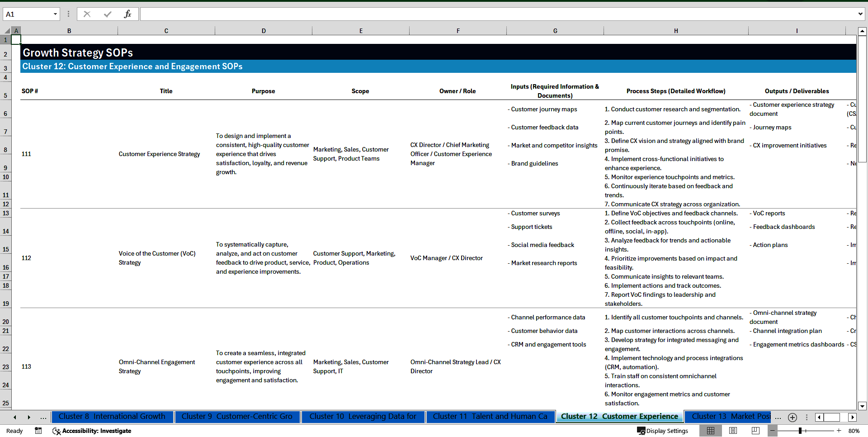Expand the formula bar with its dropdown arrow
The image size is (868, 437).
861,14
